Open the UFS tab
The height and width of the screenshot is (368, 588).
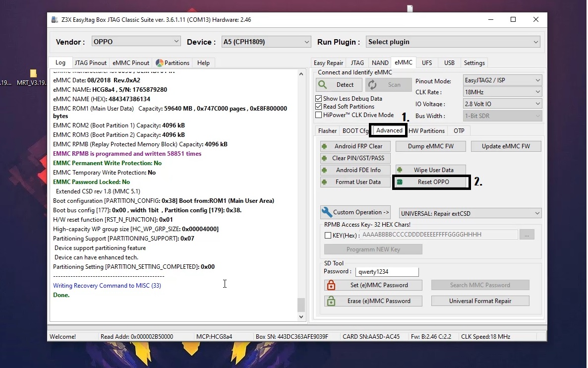(427, 62)
